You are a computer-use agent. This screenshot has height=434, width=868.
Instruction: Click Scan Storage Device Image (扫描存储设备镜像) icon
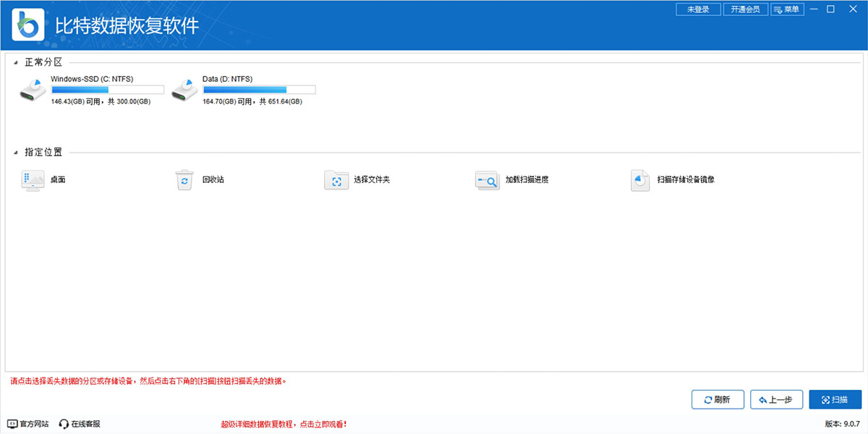[640, 180]
